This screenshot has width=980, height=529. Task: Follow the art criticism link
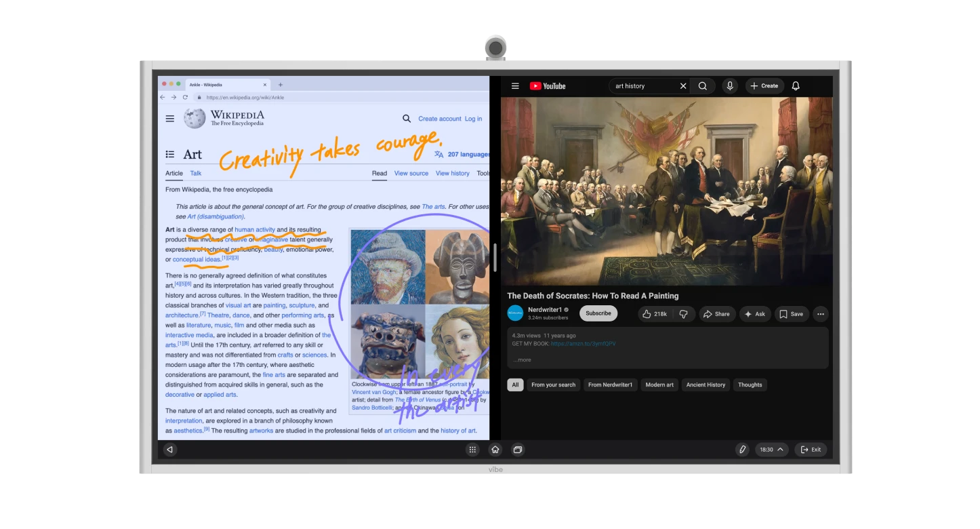click(401, 431)
